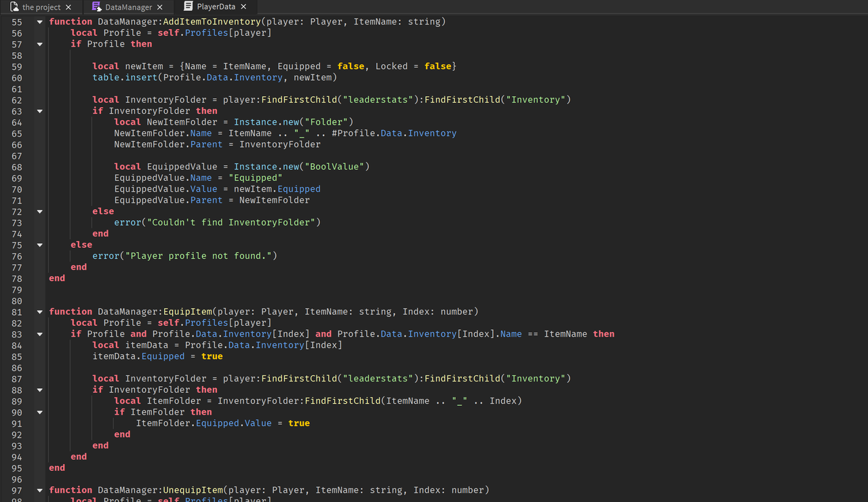
Task: Collapse the if InventoryFolder block at line 88
Action: 39,390
